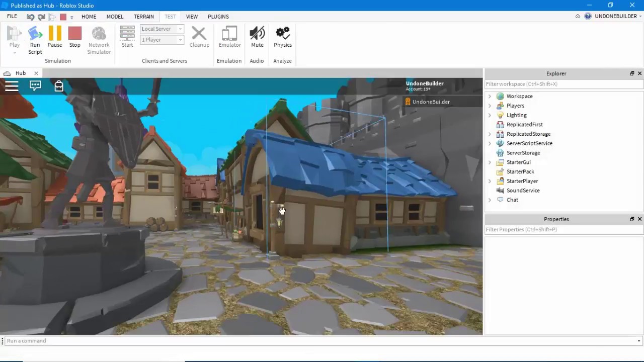
Task: Switch to the VIEW ribbon tab
Action: (192, 17)
